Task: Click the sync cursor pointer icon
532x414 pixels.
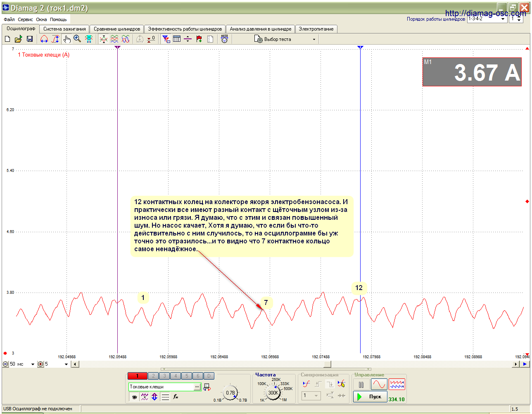Action: click(341, 384)
